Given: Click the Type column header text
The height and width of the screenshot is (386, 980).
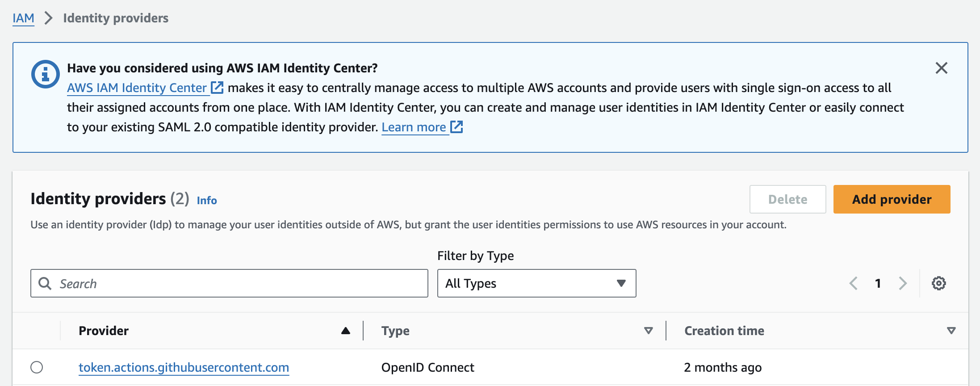Looking at the screenshot, I should pyautogui.click(x=395, y=331).
